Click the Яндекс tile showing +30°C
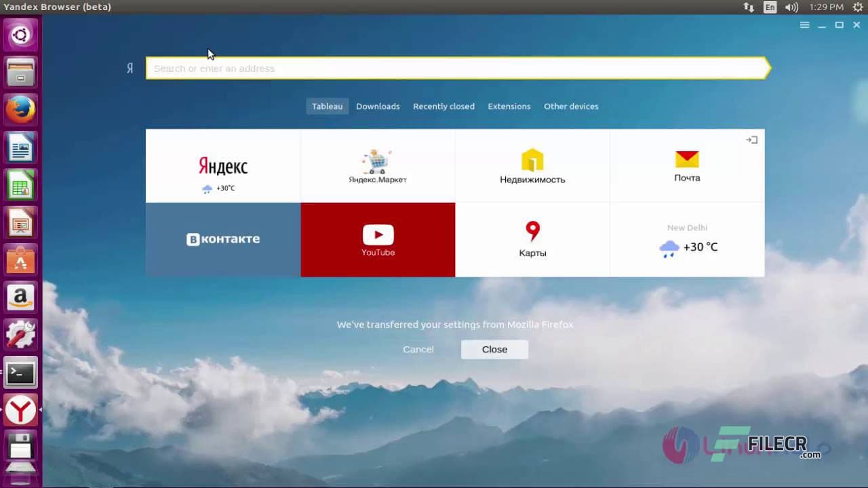Image resolution: width=868 pixels, height=488 pixels. [222, 165]
